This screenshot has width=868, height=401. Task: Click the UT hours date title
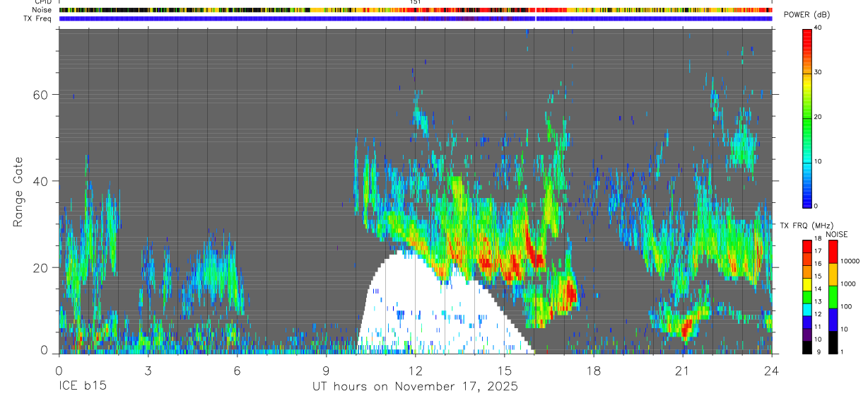[x=416, y=387]
